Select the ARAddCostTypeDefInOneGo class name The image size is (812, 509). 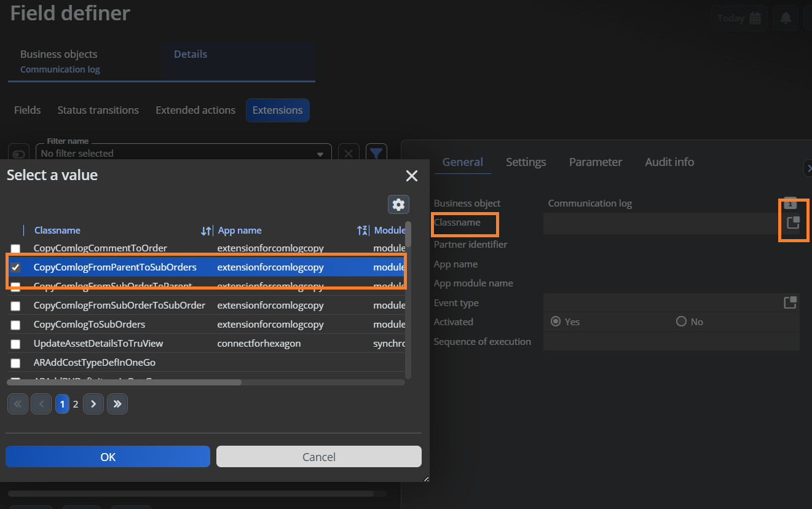tap(95, 363)
